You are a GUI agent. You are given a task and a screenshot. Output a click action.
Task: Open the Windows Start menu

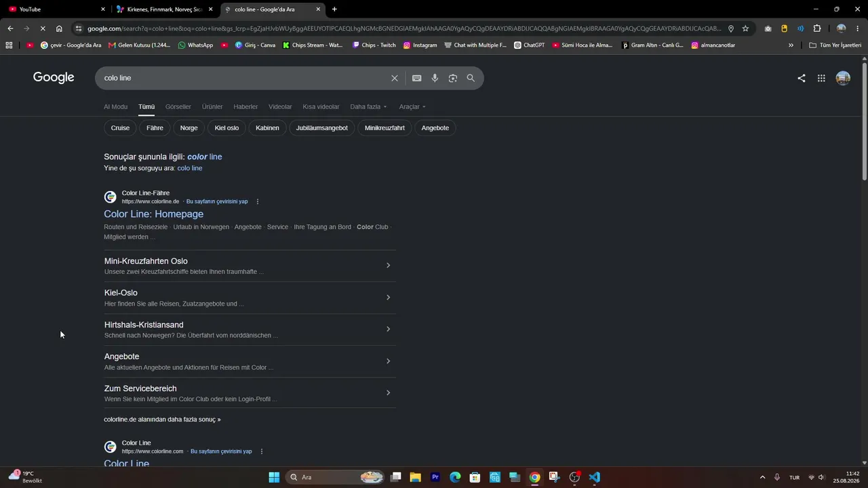tap(274, 477)
